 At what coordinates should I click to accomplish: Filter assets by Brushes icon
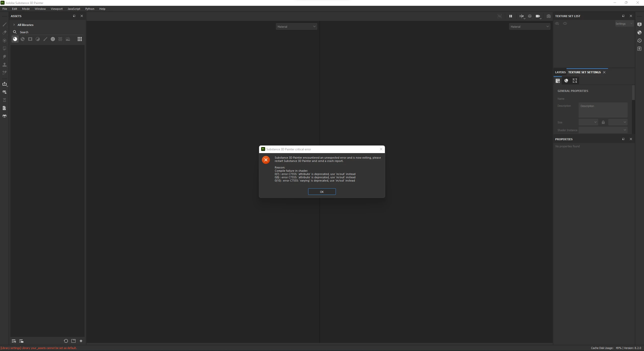coord(45,39)
